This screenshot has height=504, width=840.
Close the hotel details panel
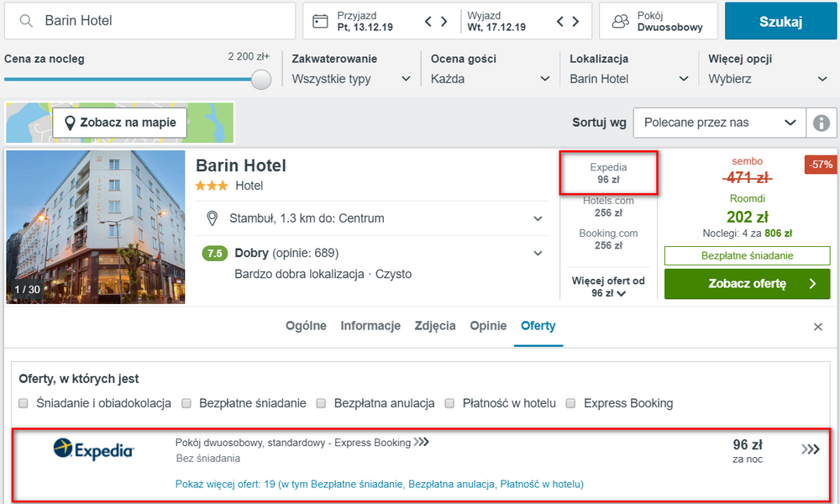pyautogui.click(x=818, y=327)
